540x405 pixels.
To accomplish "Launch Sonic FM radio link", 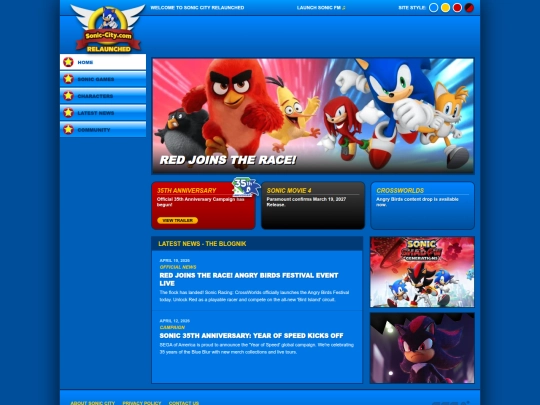I will coord(321,8).
